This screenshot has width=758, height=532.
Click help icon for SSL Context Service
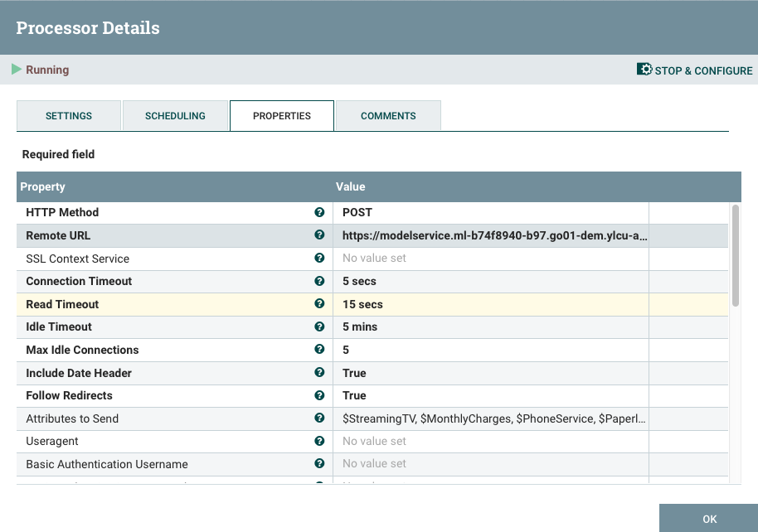(319, 259)
